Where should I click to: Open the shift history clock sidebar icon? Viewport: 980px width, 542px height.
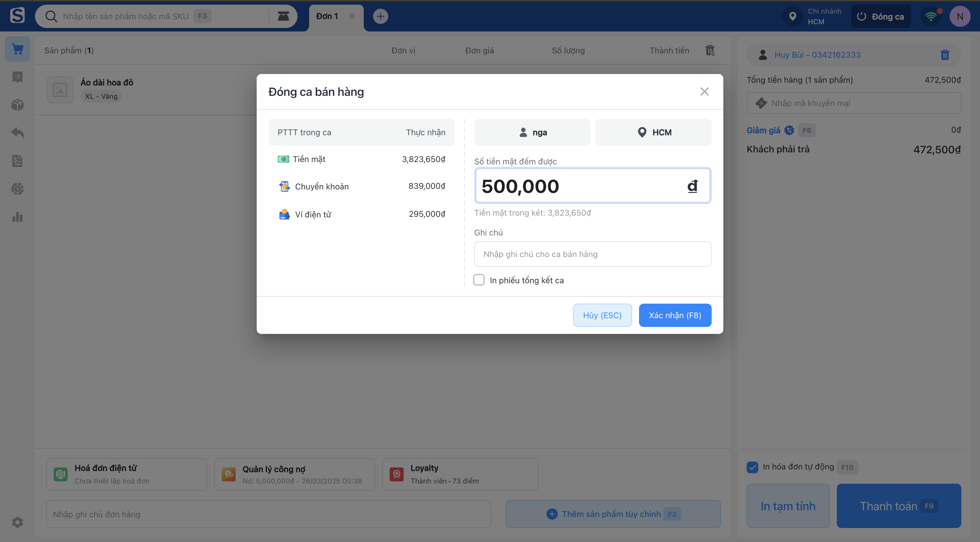[17, 189]
